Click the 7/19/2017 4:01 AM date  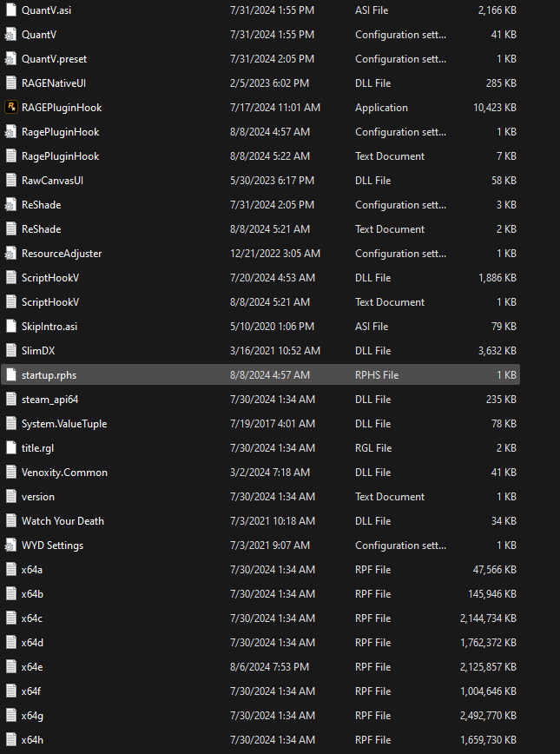coord(273,424)
